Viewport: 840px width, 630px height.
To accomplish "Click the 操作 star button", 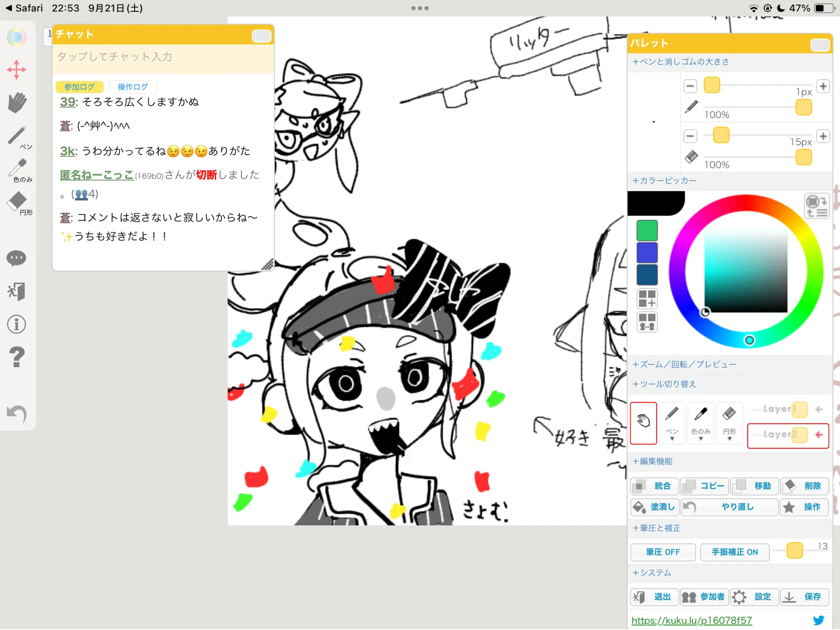I will (x=804, y=507).
